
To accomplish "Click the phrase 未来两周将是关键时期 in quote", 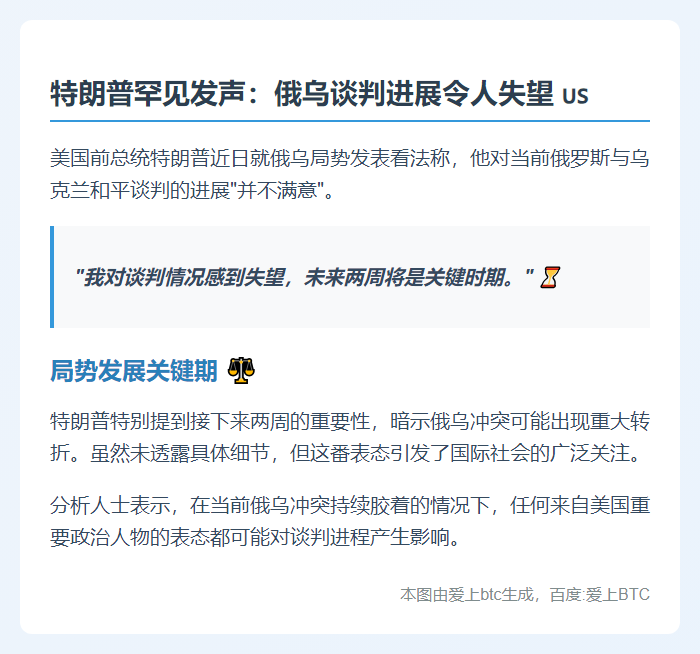I will tap(404, 277).
